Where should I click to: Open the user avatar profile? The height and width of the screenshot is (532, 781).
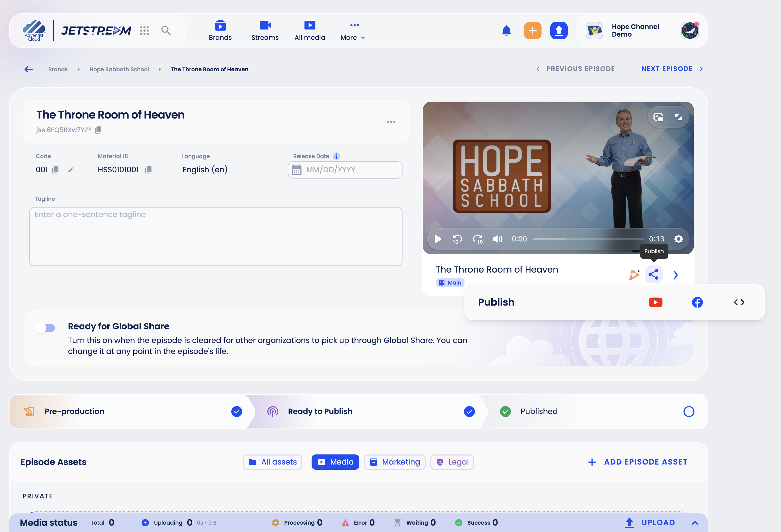click(x=690, y=31)
